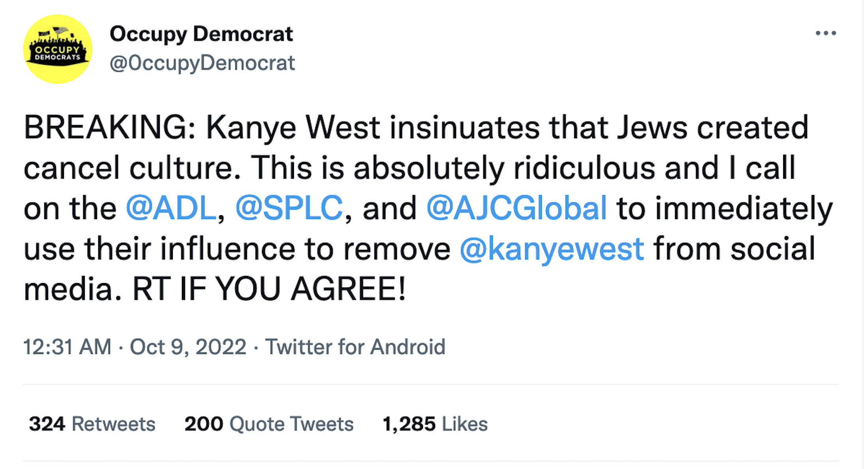Screen dimensions: 868x469
Task: Open the three-dot more options menu
Action: 826,33
